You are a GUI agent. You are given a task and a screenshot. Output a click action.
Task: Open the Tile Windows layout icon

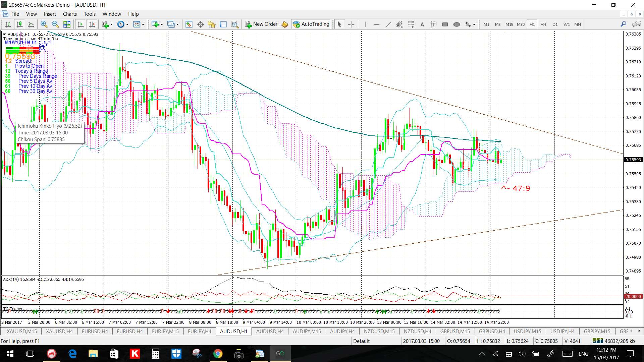(67, 24)
